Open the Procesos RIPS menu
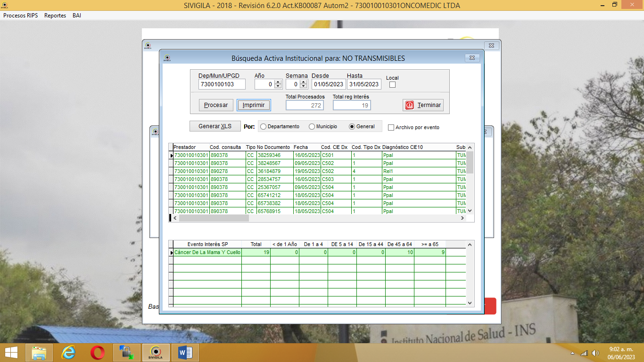644x362 pixels. 21,16
